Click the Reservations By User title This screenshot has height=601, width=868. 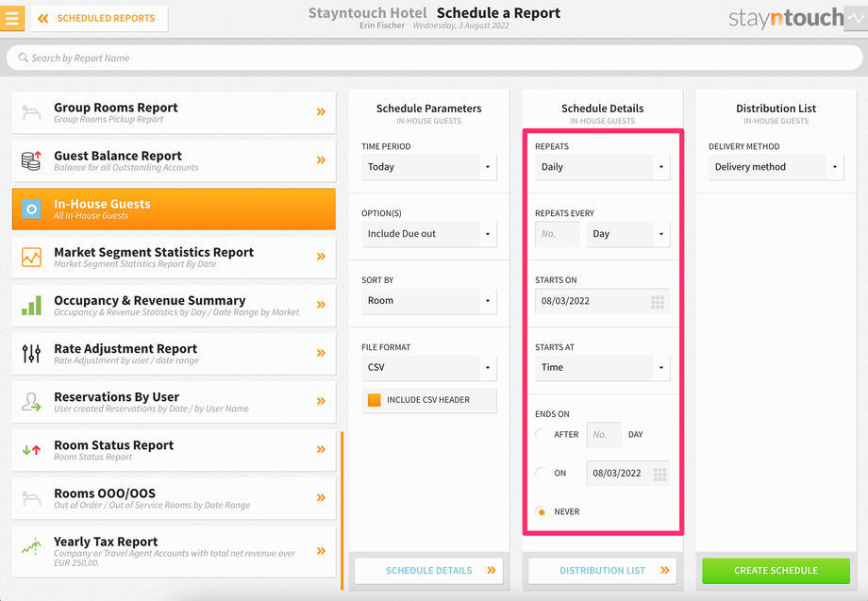[x=116, y=397]
